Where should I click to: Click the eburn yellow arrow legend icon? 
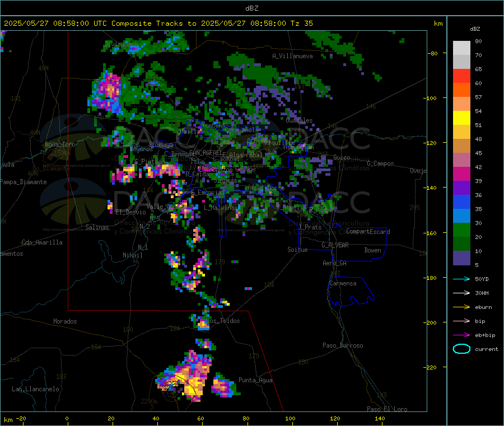(461, 307)
